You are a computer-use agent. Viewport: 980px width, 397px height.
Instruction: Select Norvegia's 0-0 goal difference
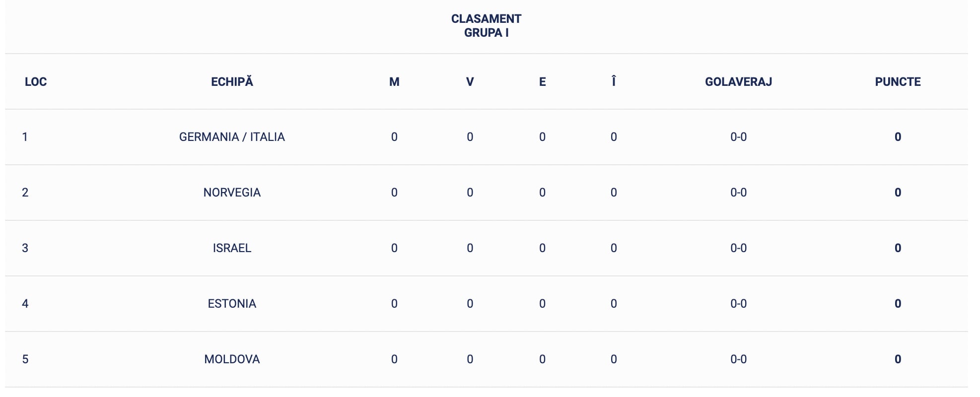pyautogui.click(x=738, y=193)
